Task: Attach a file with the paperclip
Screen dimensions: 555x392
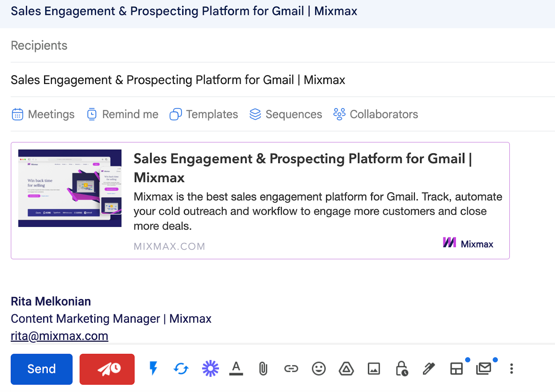Action: tap(263, 369)
